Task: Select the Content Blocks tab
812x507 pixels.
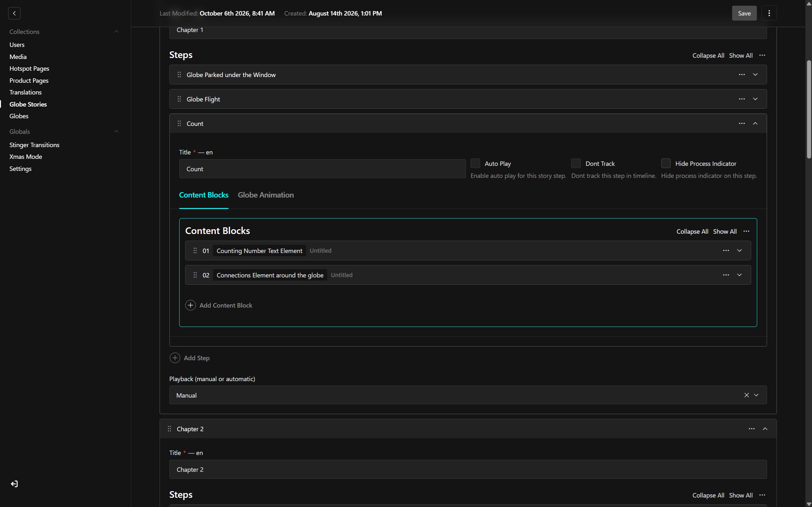Action: tap(204, 195)
